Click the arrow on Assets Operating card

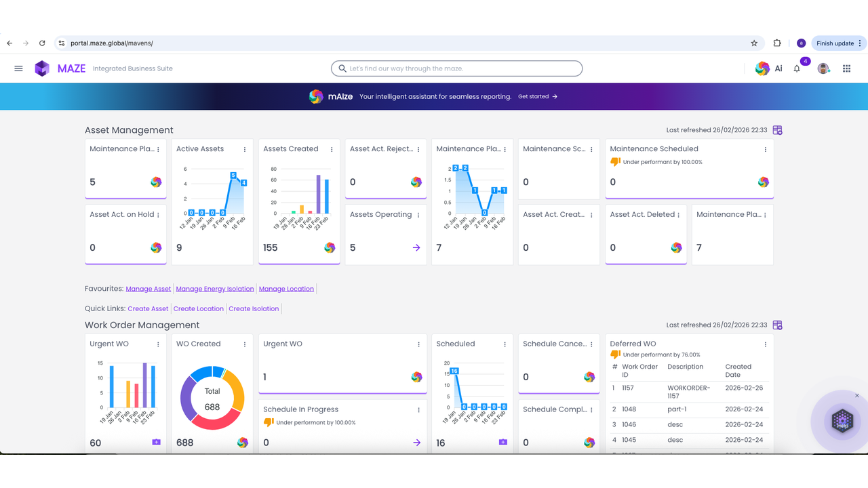point(416,248)
